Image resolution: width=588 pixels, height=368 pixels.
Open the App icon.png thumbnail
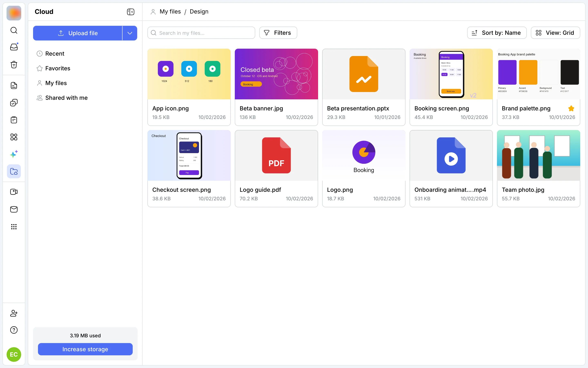[189, 74]
